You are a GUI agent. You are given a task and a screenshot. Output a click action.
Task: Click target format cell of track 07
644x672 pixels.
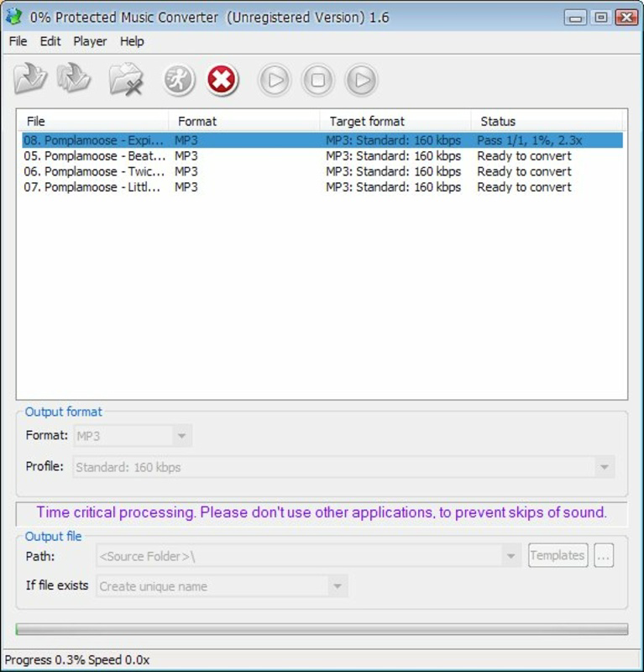pos(393,187)
